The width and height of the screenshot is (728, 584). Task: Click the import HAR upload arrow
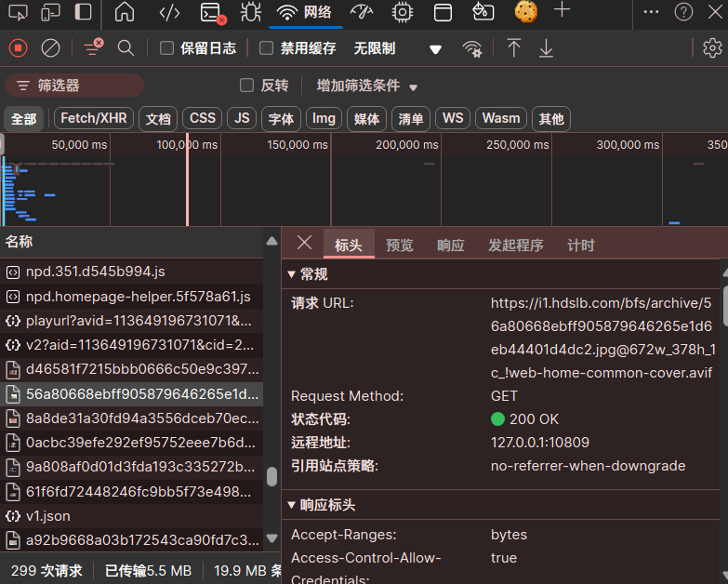[x=513, y=48]
